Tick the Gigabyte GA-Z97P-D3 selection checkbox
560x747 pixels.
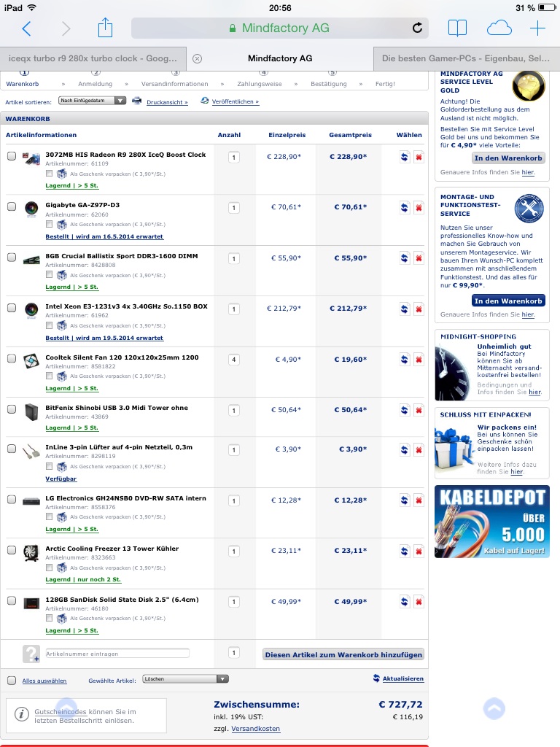pos(12,206)
